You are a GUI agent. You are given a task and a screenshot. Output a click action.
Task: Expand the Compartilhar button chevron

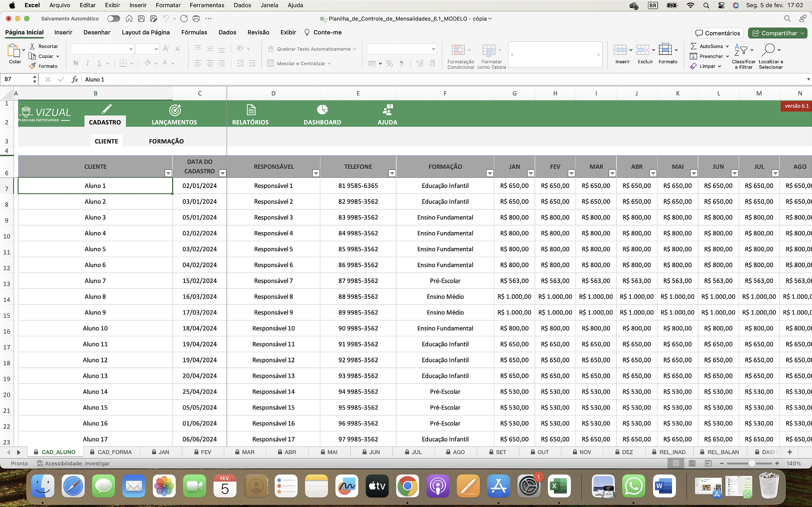[x=804, y=33]
